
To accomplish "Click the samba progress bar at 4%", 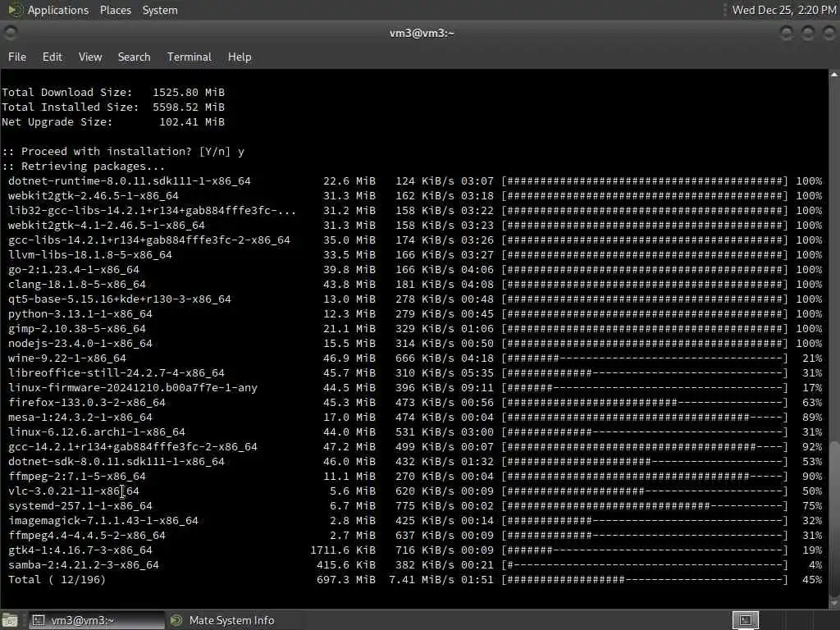I will point(645,564).
